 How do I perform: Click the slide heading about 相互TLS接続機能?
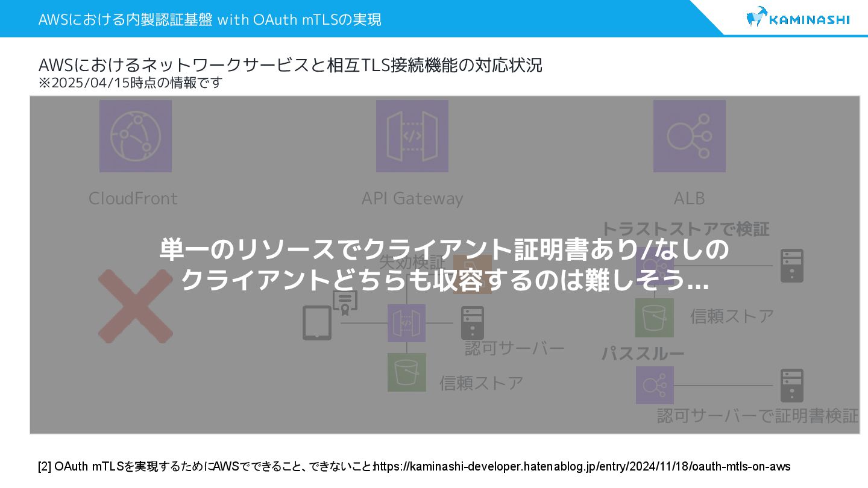click(290, 64)
